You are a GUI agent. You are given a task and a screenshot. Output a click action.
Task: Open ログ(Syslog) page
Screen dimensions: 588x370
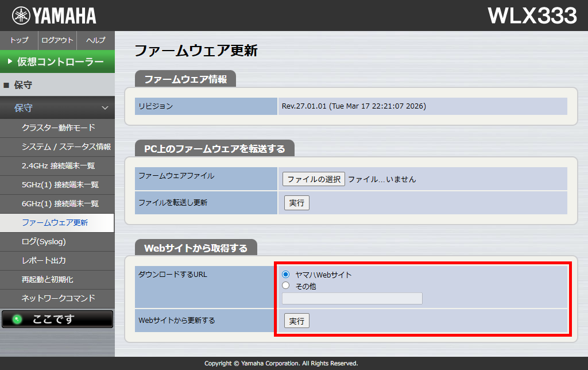pos(57,242)
